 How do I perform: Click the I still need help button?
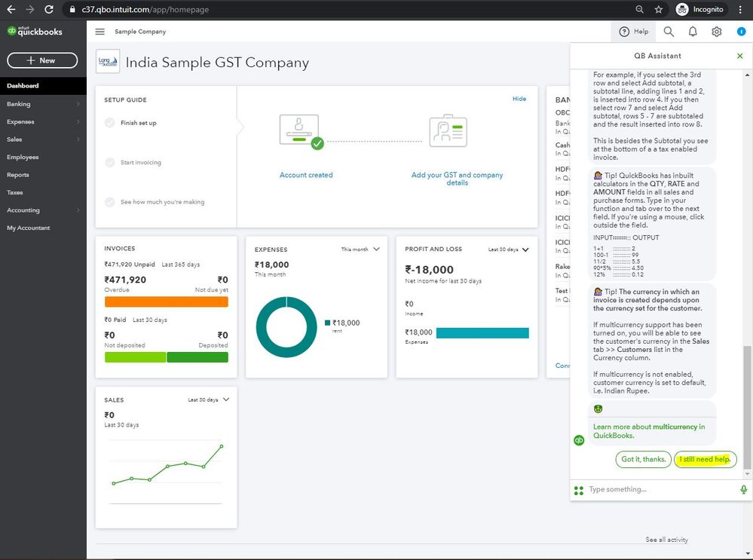[705, 459]
